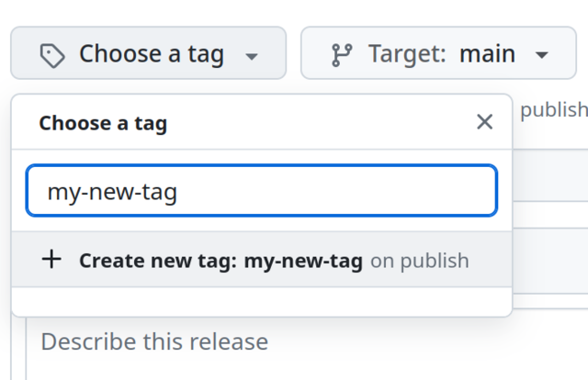Viewport: 588px width, 380px height.
Task: Click the git branch icon beside Target
Action: (342, 55)
